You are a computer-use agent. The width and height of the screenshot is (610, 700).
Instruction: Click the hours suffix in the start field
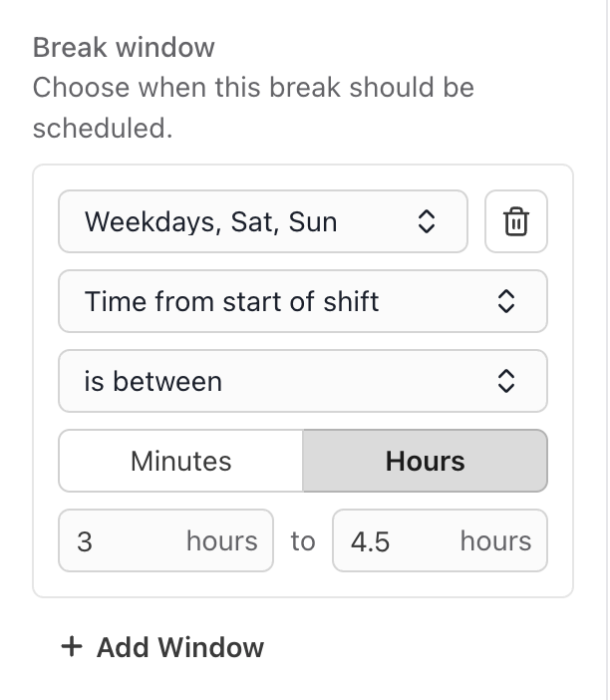[x=222, y=541]
